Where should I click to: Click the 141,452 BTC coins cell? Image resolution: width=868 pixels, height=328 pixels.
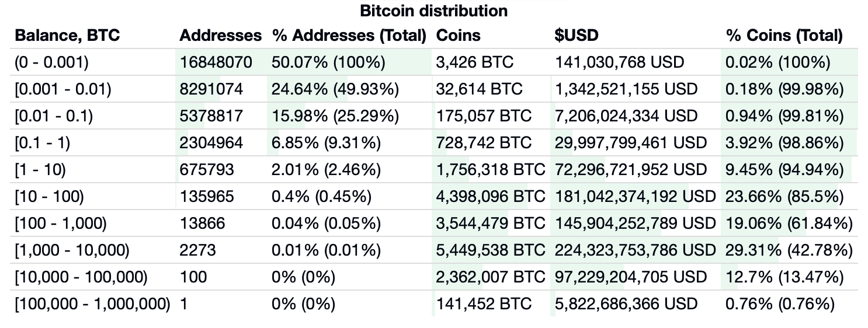tap(484, 303)
